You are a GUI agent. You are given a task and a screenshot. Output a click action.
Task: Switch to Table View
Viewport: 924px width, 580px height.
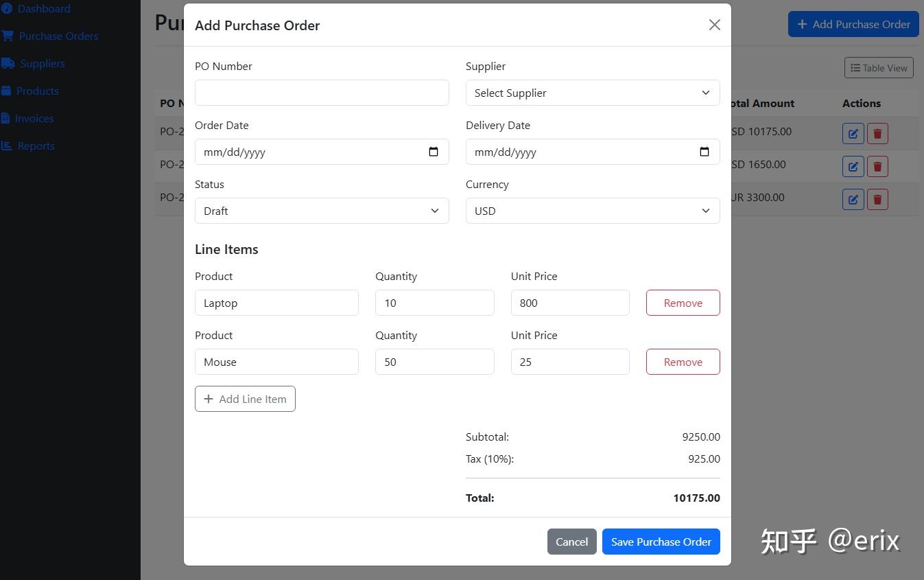pos(879,67)
